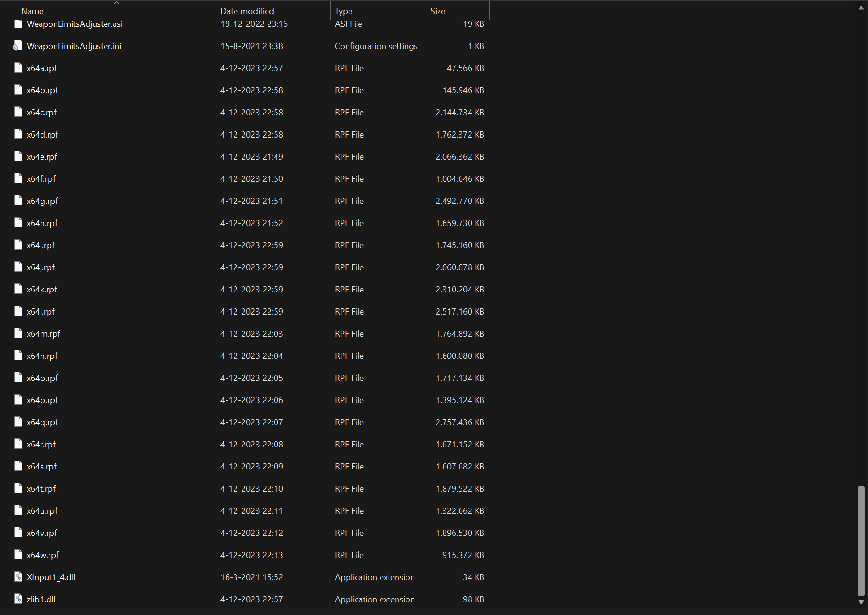Click the ASI File type text

coord(349,24)
